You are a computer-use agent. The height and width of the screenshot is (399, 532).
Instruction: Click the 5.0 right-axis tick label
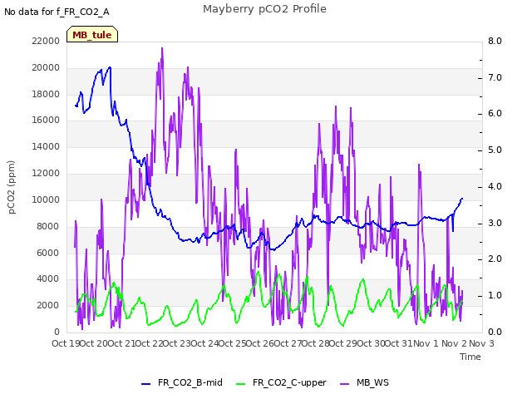[495, 150]
